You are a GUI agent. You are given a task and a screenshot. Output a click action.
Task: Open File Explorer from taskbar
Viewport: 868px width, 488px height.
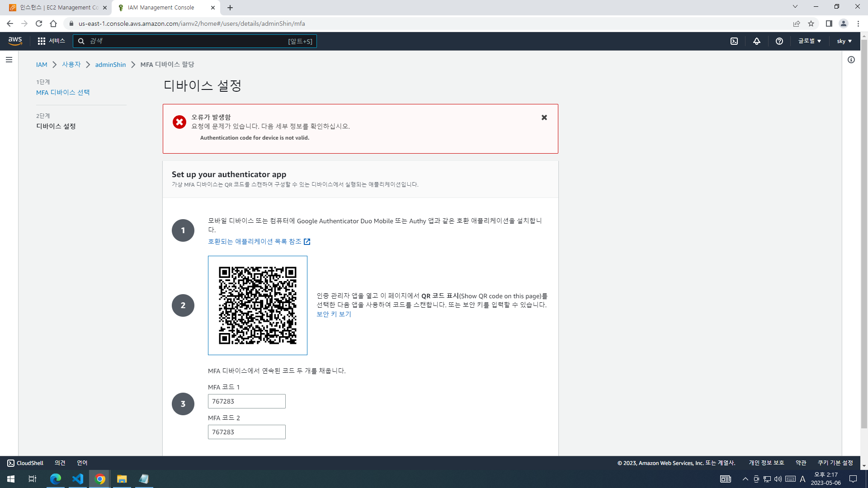click(x=122, y=479)
